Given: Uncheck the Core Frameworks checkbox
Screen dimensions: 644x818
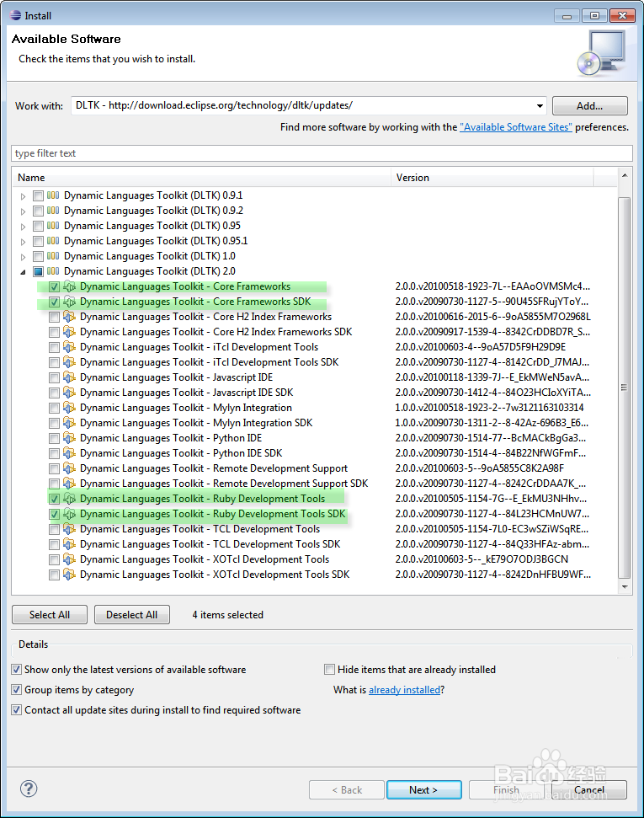Looking at the screenshot, I should 54,286.
